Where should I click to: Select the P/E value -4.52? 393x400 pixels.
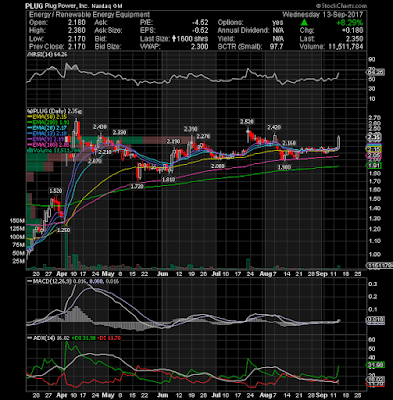(x=200, y=23)
